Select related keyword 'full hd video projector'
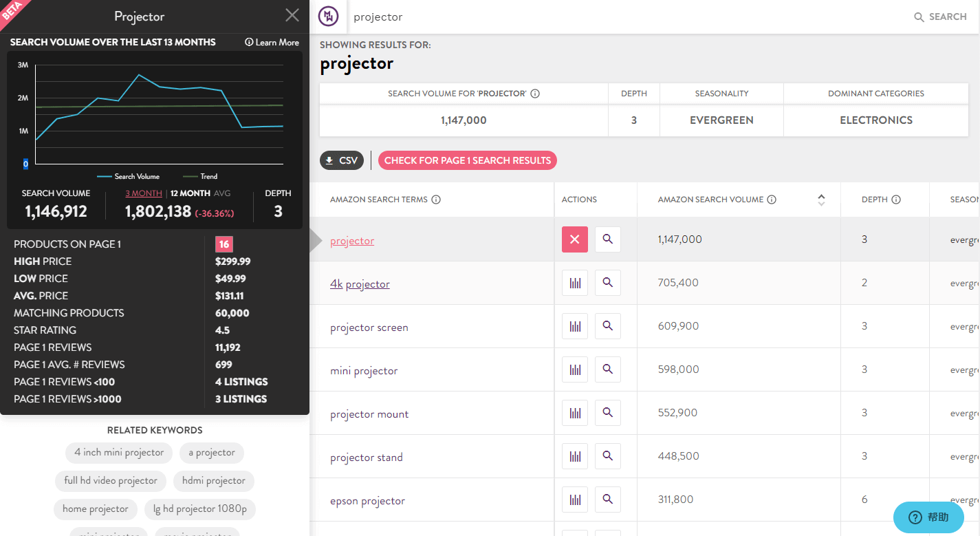Viewport: 980px width, 536px height. [111, 481]
